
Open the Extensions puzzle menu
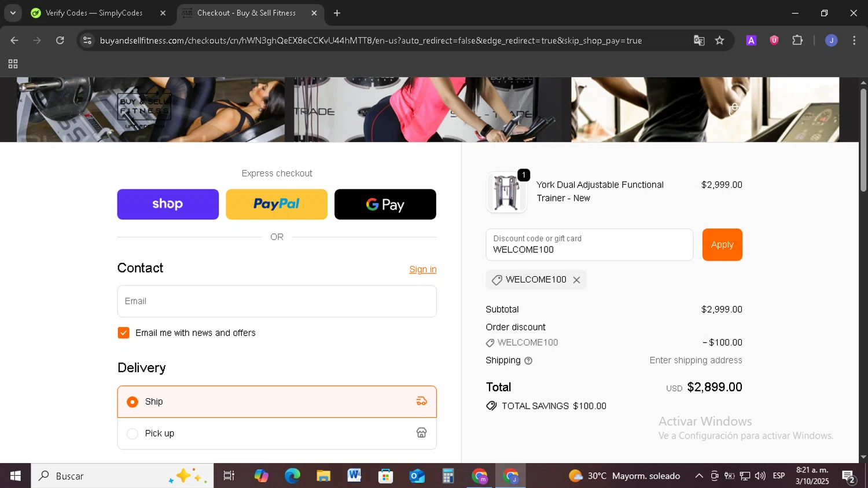(797, 41)
